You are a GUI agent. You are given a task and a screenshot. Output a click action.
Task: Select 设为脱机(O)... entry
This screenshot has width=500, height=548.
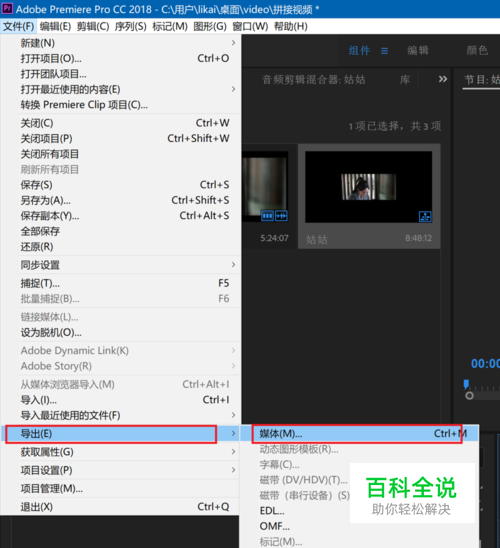(121, 332)
